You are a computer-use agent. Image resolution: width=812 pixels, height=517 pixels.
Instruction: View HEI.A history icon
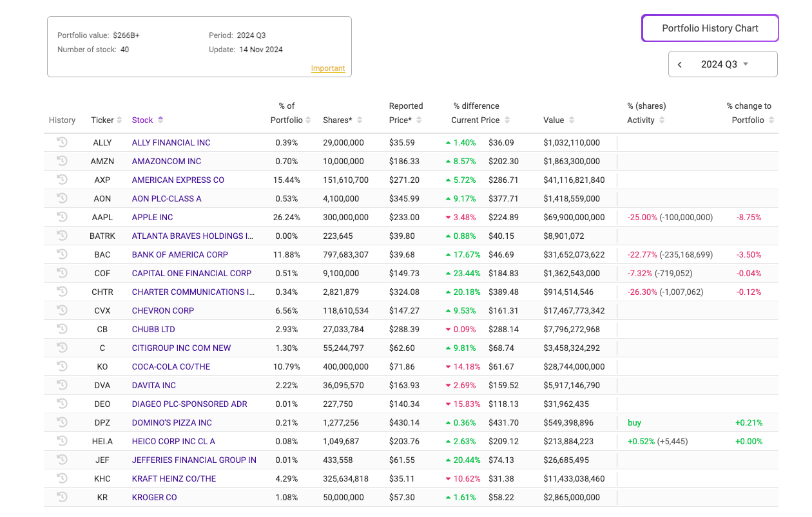click(62, 441)
